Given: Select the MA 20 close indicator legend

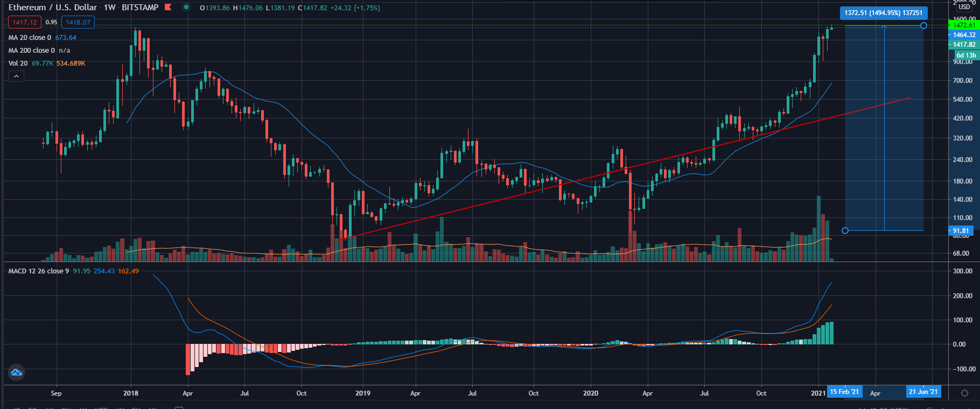Looking at the screenshot, I should 30,38.
